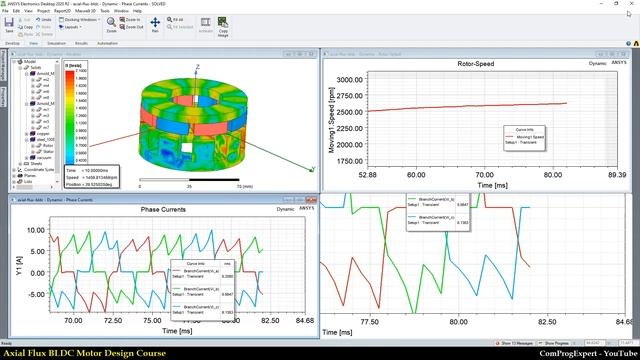Click the Cut icon in the toolbar
The height and width of the screenshot is (360, 640).
coord(20,20)
